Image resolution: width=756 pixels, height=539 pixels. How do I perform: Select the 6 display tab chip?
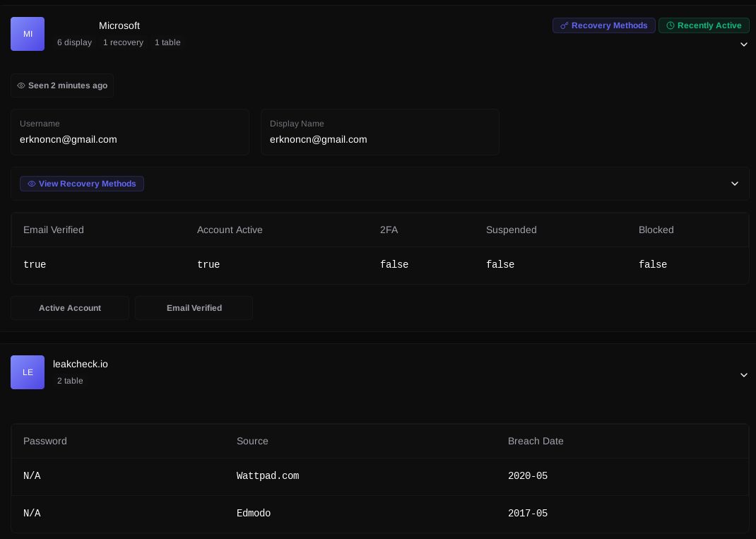coord(74,42)
